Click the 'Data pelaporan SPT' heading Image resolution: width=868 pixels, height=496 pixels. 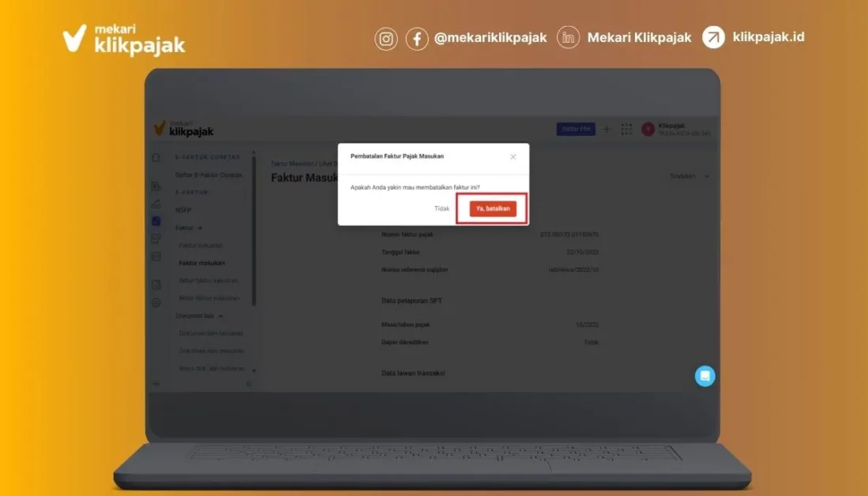[411, 301]
